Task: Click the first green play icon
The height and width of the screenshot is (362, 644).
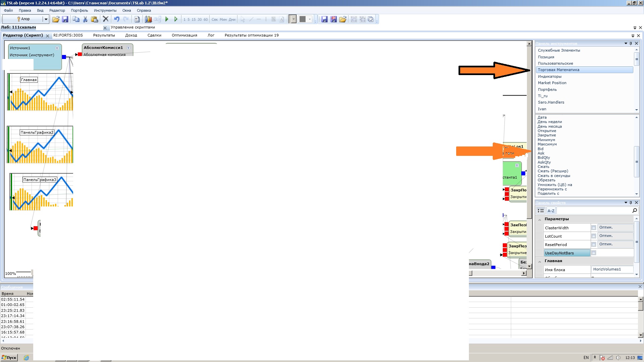Action: coord(167,19)
